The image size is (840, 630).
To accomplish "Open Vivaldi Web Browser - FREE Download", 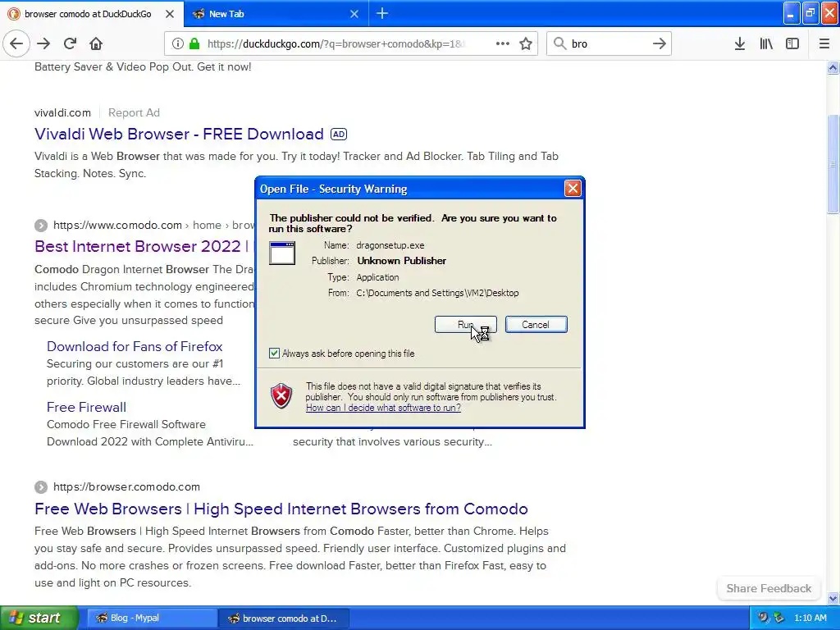I will point(179,134).
